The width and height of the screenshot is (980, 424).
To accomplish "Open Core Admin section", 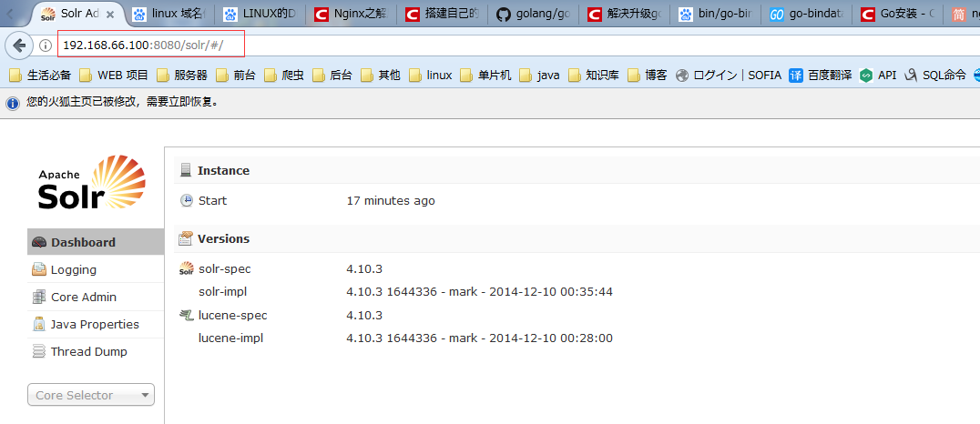I will [x=96, y=298].
